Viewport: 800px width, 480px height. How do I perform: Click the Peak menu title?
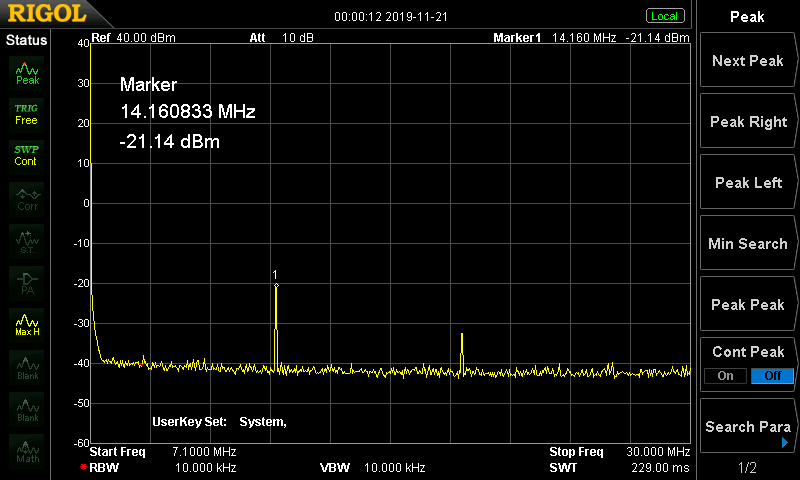[x=747, y=17]
